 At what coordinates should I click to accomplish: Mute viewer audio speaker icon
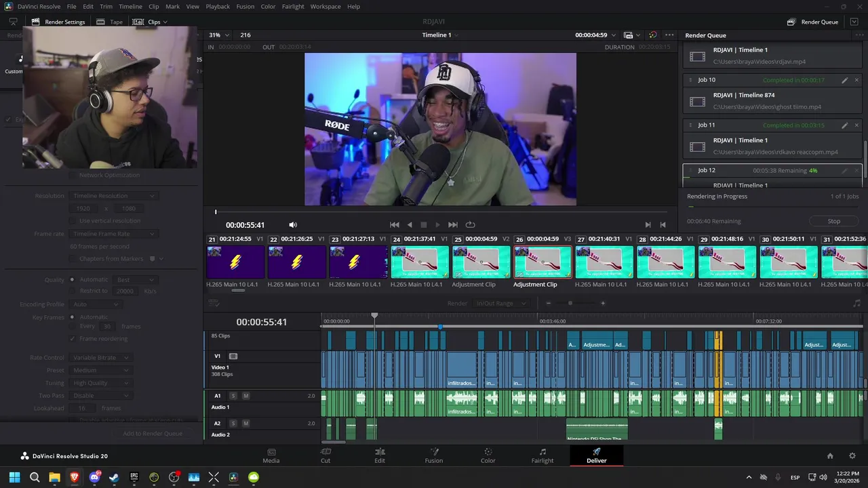[x=293, y=225]
